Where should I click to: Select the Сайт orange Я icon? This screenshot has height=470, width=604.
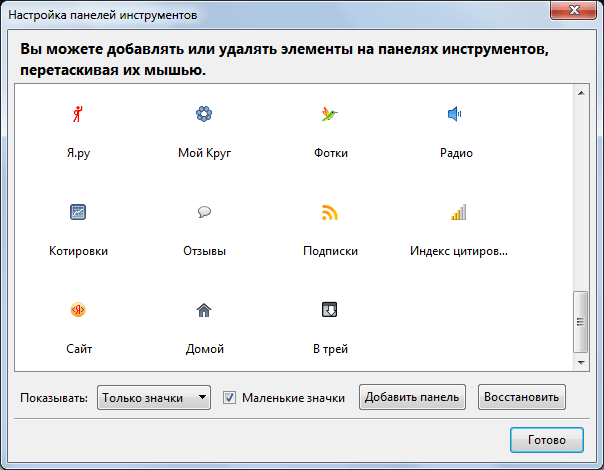[x=78, y=310]
